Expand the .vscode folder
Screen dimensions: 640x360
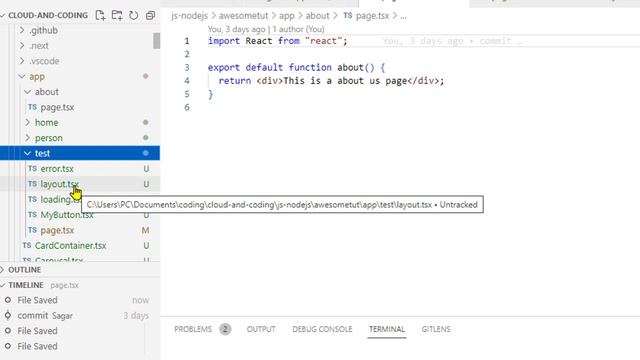pyautogui.click(x=22, y=61)
